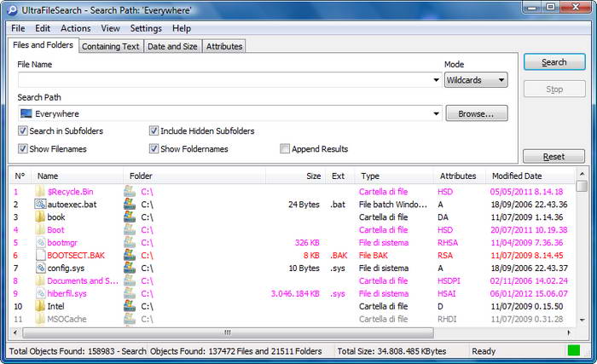This screenshot has height=364, width=597.
Task: Click the hiberfil.sys file icon
Action: 40,293
